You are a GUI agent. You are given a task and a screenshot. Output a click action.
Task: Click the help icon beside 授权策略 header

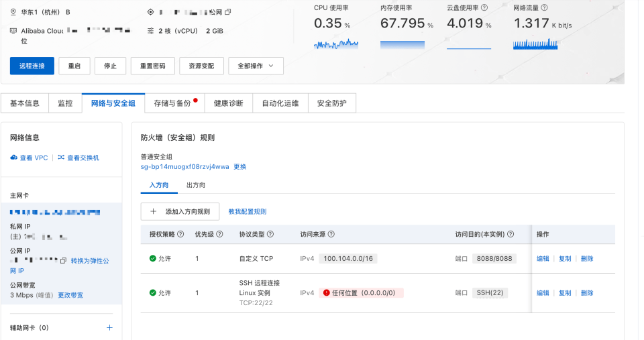pos(180,234)
